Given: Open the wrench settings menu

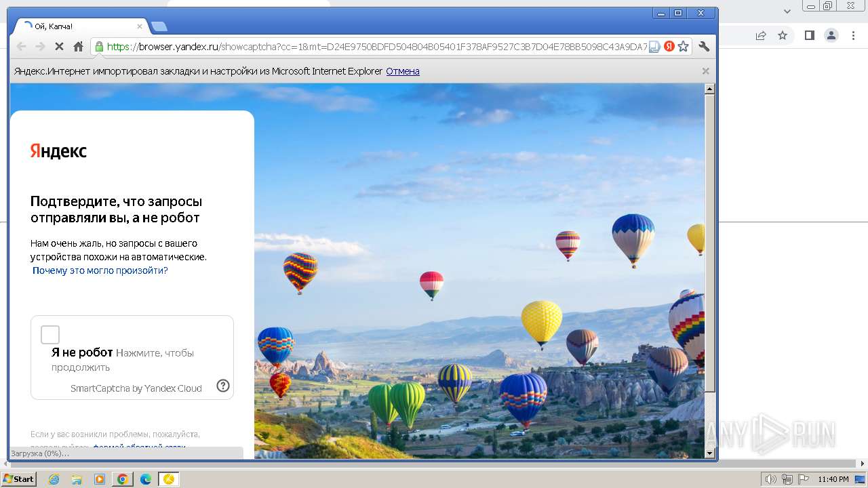Looking at the screenshot, I should click(x=704, y=47).
